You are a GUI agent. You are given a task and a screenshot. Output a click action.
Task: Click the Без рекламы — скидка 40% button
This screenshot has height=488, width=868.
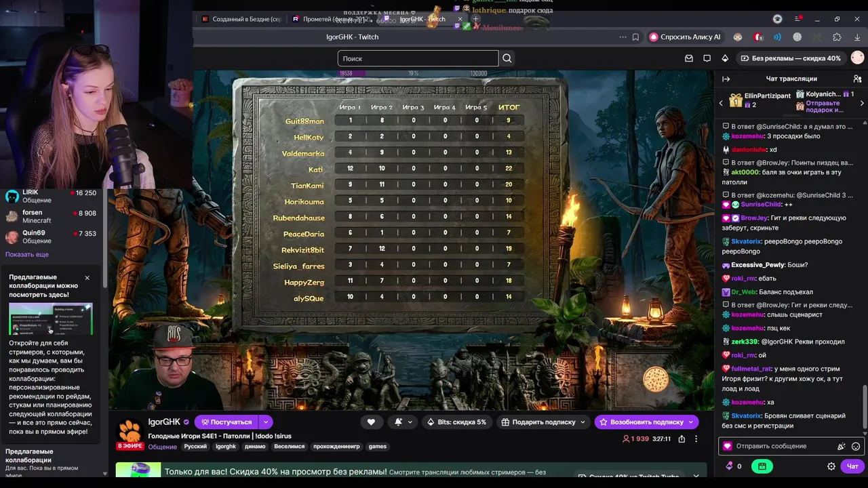coord(791,58)
